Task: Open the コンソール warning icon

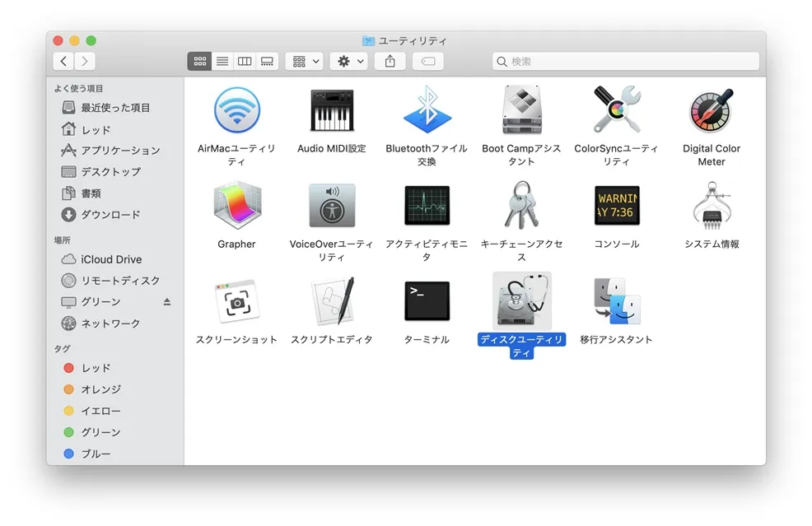Action: (616, 206)
